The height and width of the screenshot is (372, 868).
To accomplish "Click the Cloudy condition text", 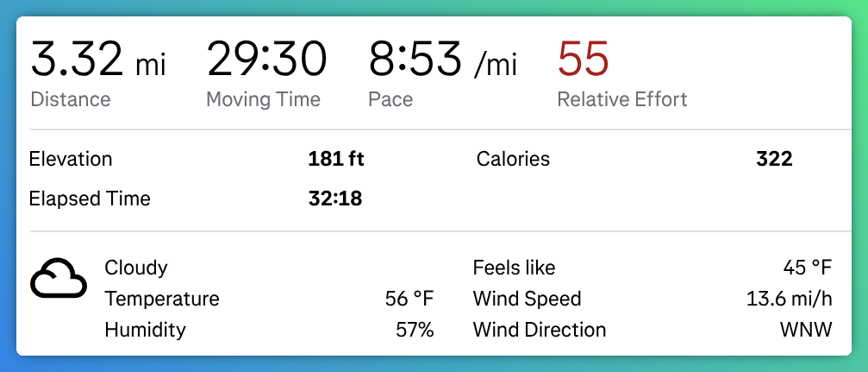I will point(135,268).
